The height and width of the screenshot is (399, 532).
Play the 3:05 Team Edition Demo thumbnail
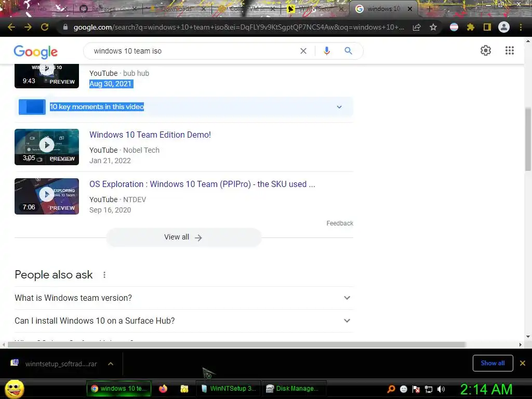47,147
